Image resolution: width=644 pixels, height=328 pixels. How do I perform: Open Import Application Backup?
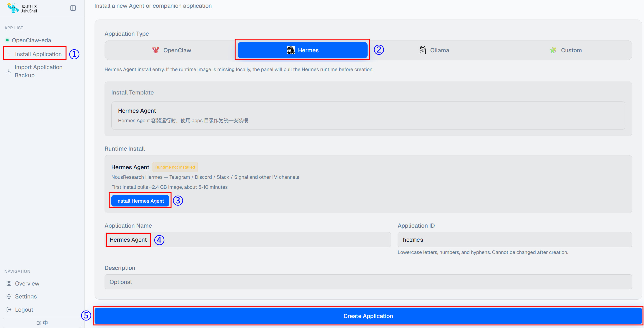click(38, 71)
